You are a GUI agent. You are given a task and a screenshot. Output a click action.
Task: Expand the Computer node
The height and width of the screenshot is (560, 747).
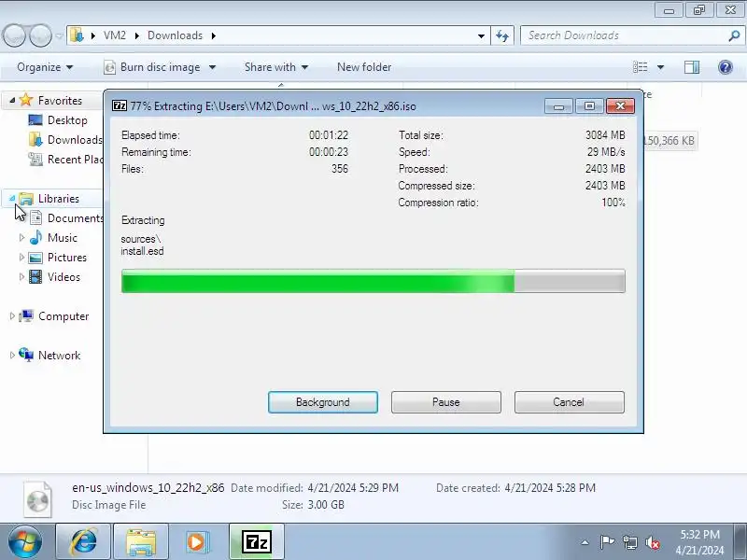(x=12, y=315)
